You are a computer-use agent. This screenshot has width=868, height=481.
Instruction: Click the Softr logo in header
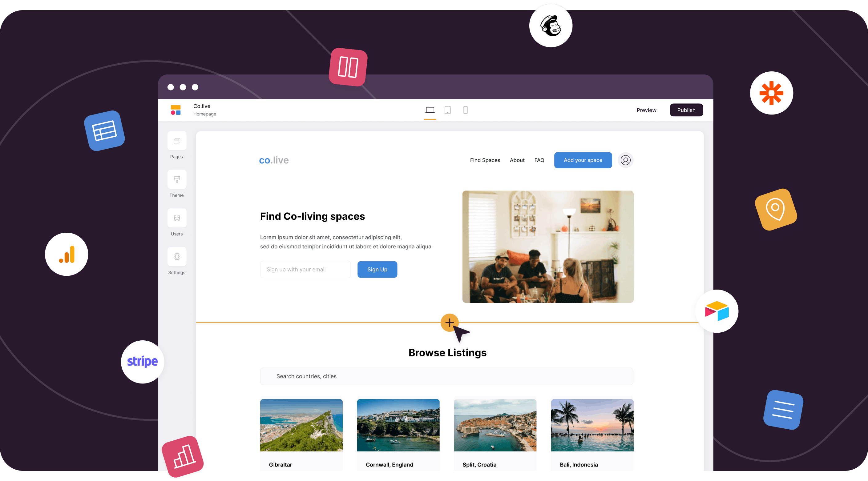pos(176,110)
